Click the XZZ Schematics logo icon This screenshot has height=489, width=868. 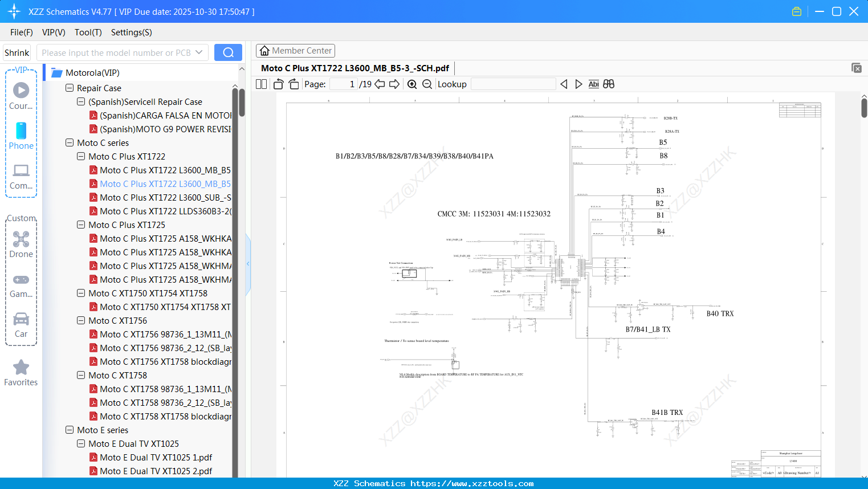tap(14, 11)
